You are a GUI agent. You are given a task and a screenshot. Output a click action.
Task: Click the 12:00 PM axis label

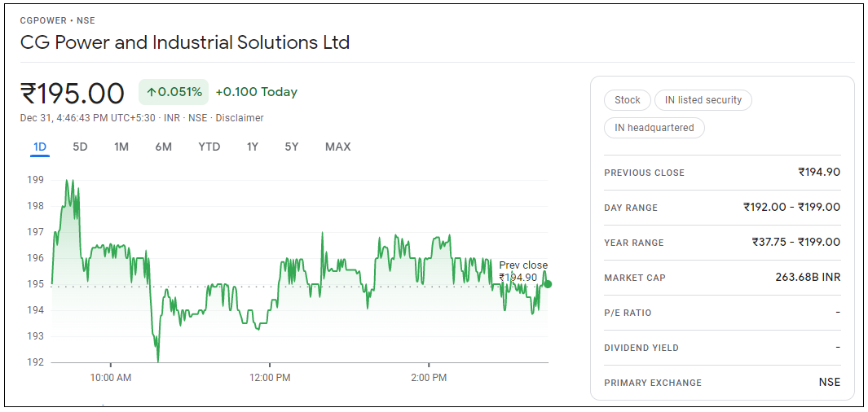270,379
